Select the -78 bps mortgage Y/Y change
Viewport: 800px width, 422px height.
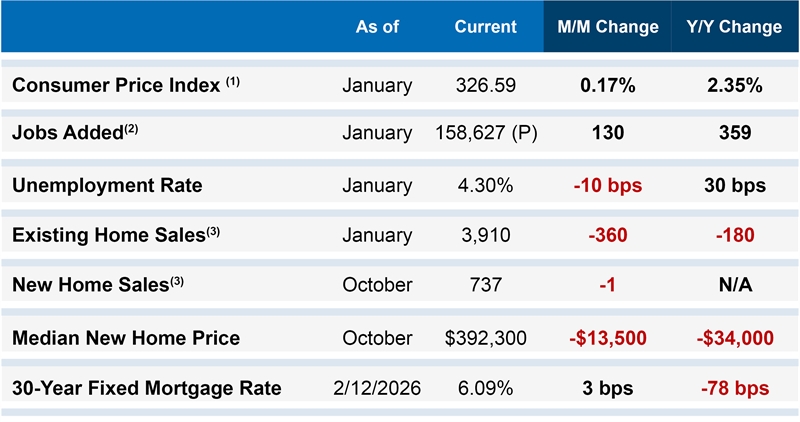click(735, 388)
